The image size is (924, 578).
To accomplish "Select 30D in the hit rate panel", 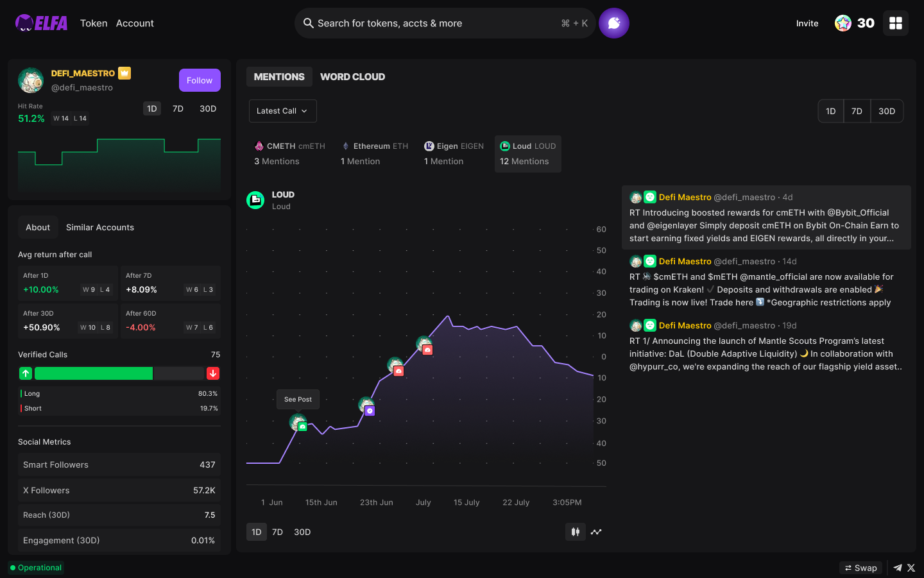I will (208, 108).
